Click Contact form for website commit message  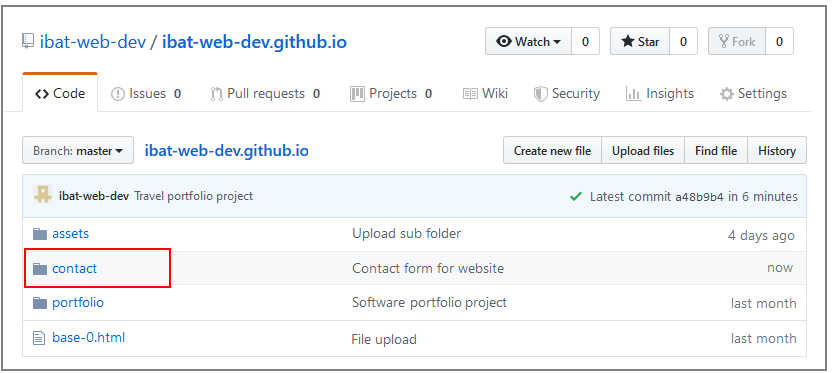click(428, 268)
